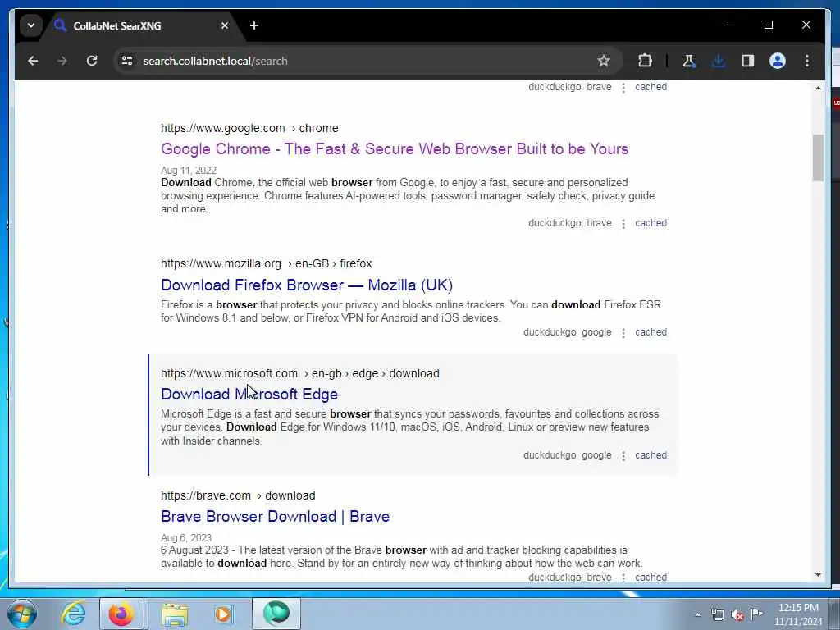The height and width of the screenshot is (630, 840).
Task: Click the network tray icon
Action: [717, 615]
